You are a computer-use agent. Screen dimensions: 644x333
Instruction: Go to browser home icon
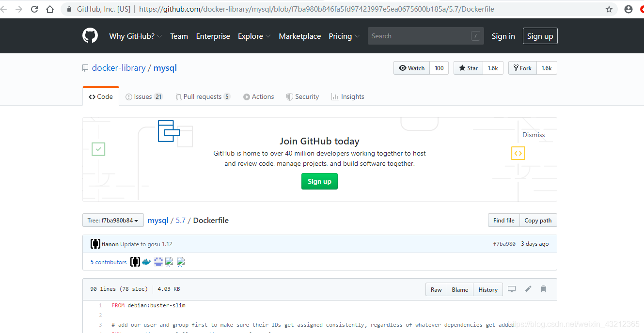click(x=50, y=9)
